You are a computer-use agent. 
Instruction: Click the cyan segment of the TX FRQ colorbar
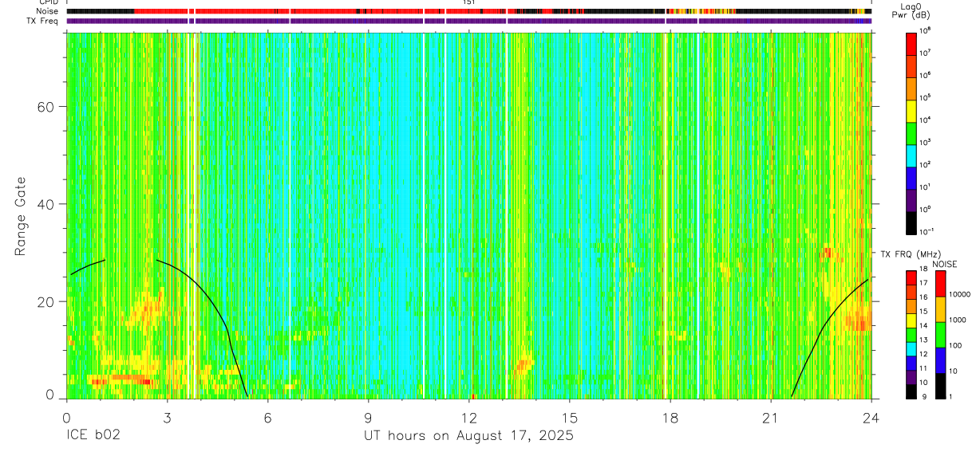pyautogui.click(x=911, y=348)
